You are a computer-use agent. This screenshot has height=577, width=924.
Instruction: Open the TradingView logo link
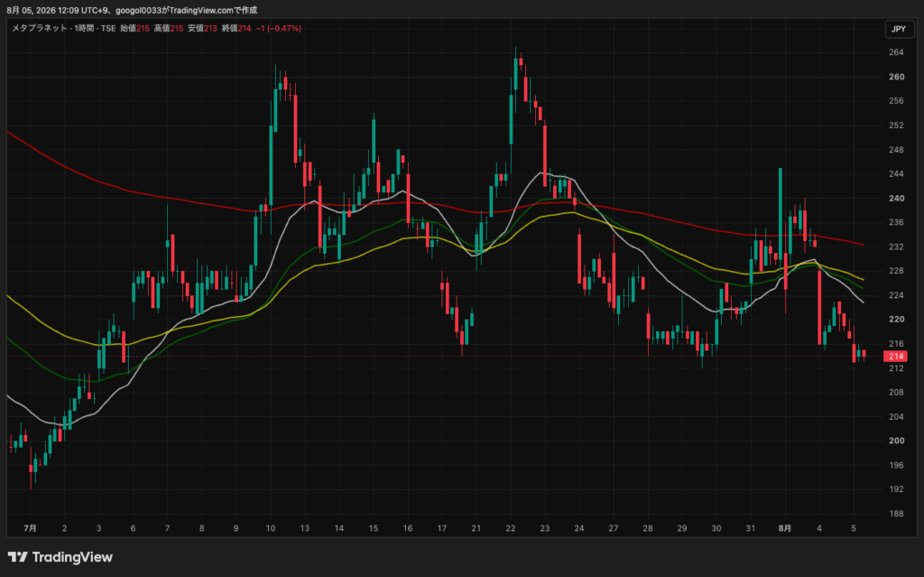coord(60,557)
